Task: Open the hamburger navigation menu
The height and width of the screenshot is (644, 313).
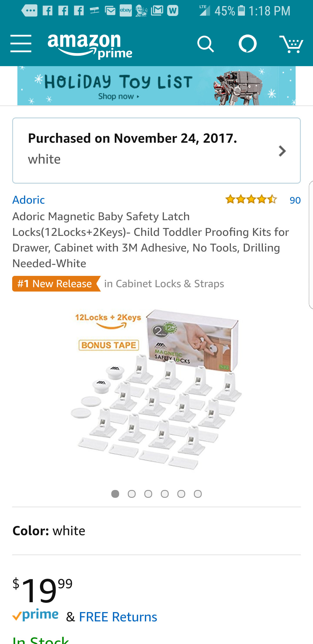Action: (x=21, y=44)
